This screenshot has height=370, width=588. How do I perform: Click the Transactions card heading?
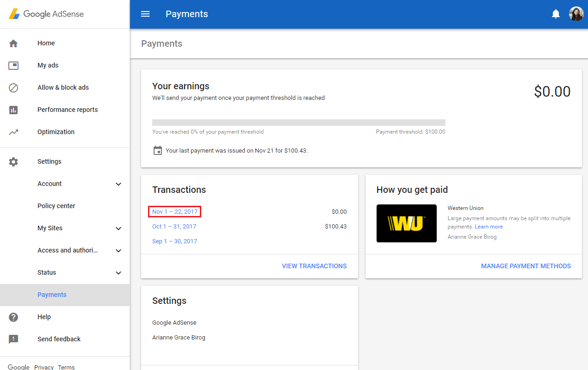179,190
